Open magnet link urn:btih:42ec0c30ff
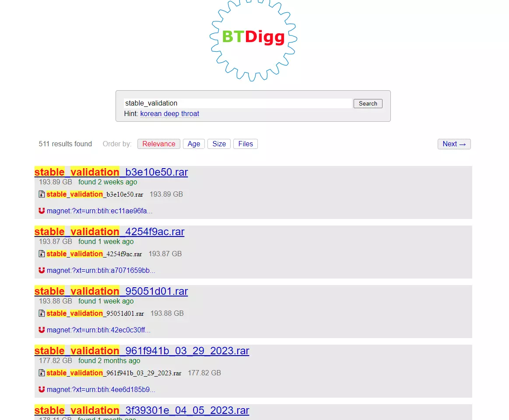The width and height of the screenshot is (509, 420). point(98,330)
